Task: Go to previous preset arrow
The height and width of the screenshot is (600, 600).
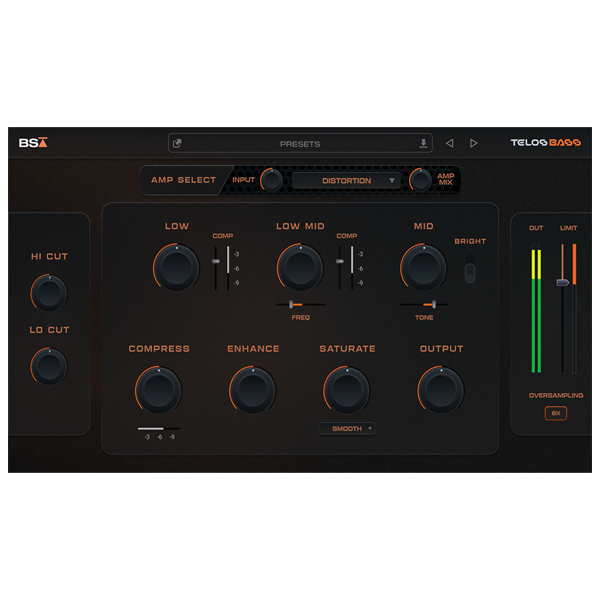Action: click(x=450, y=144)
